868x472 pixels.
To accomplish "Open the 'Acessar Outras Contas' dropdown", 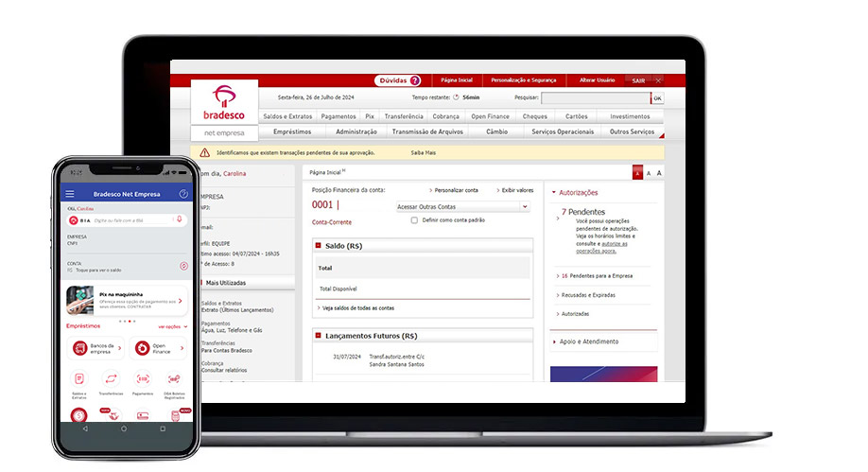I will pyautogui.click(x=462, y=206).
